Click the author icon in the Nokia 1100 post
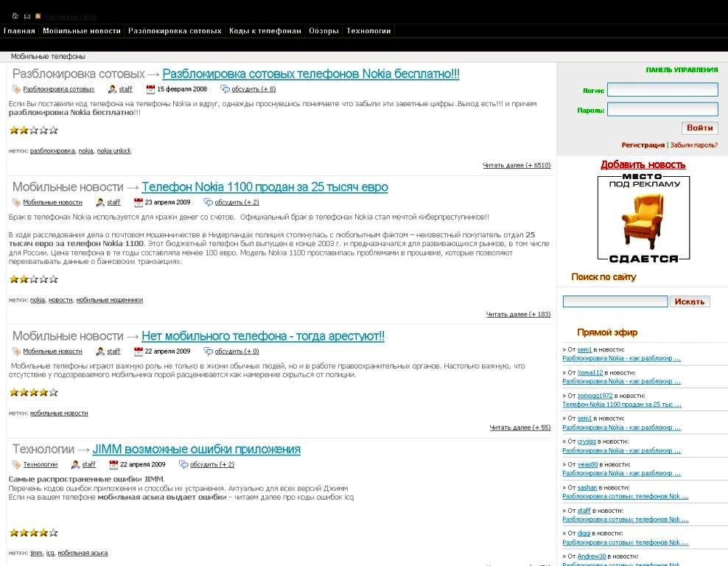The image size is (728, 566). pos(99,203)
